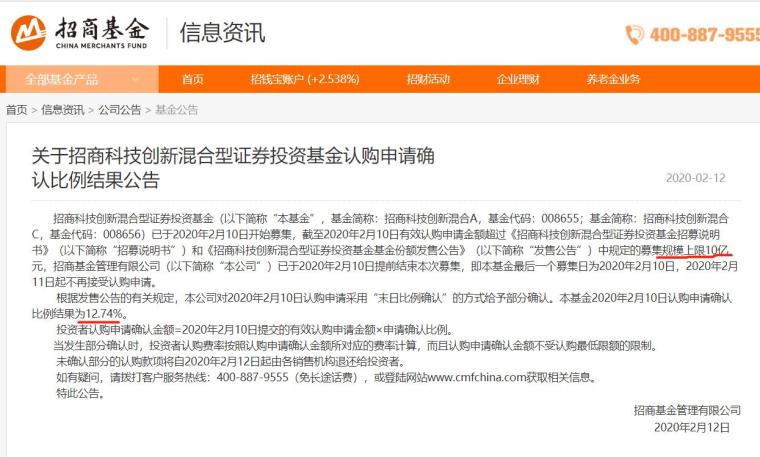Click the publish date 2020-02-12
Screen dimensions: 760x457
[x=696, y=178]
